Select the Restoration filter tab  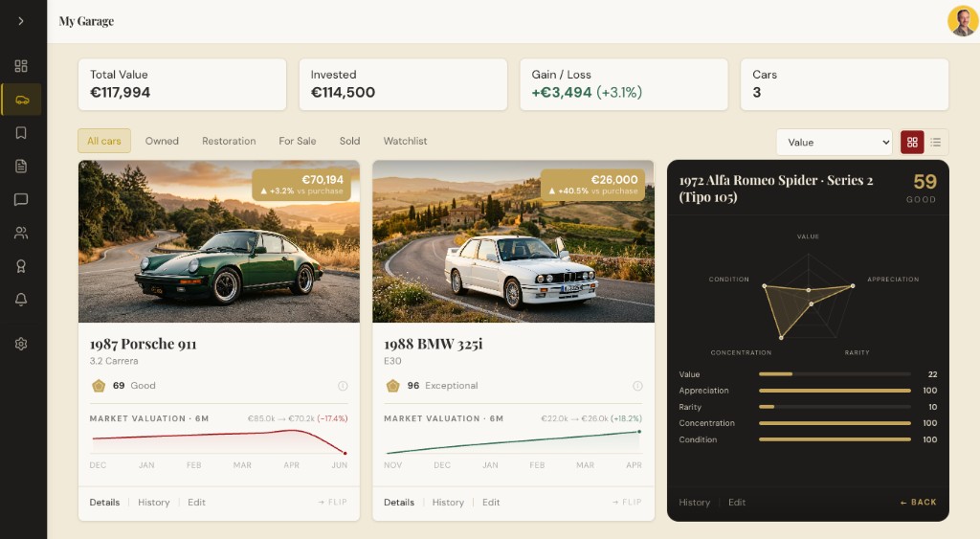click(x=229, y=141)
